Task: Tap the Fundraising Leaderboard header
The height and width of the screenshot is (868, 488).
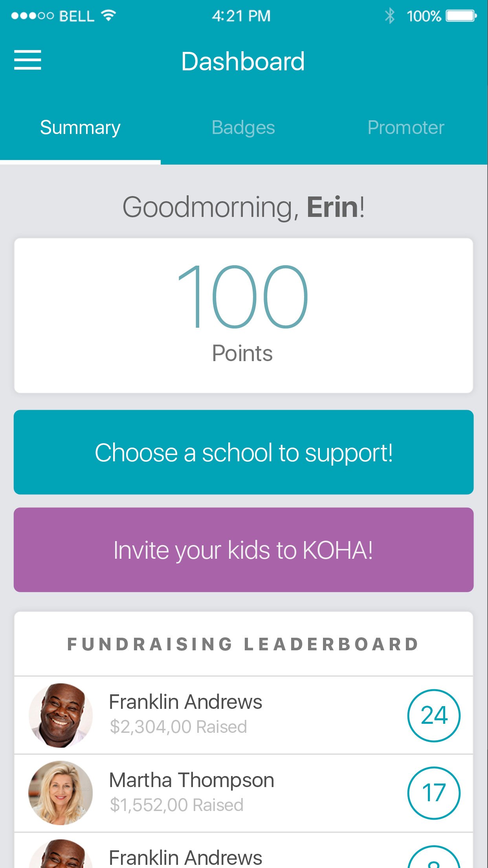Action: coord(244,644)
